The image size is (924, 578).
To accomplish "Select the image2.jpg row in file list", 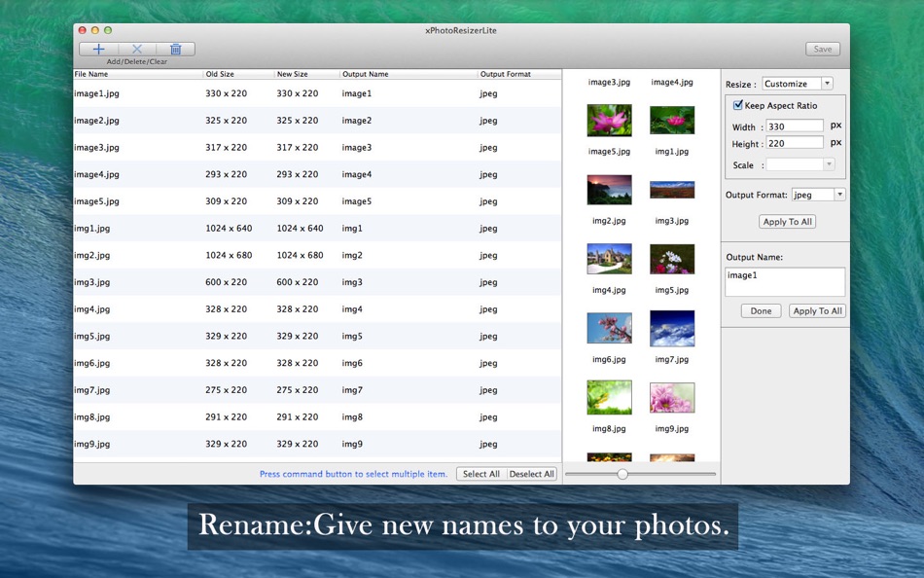I will click(317, 121).
